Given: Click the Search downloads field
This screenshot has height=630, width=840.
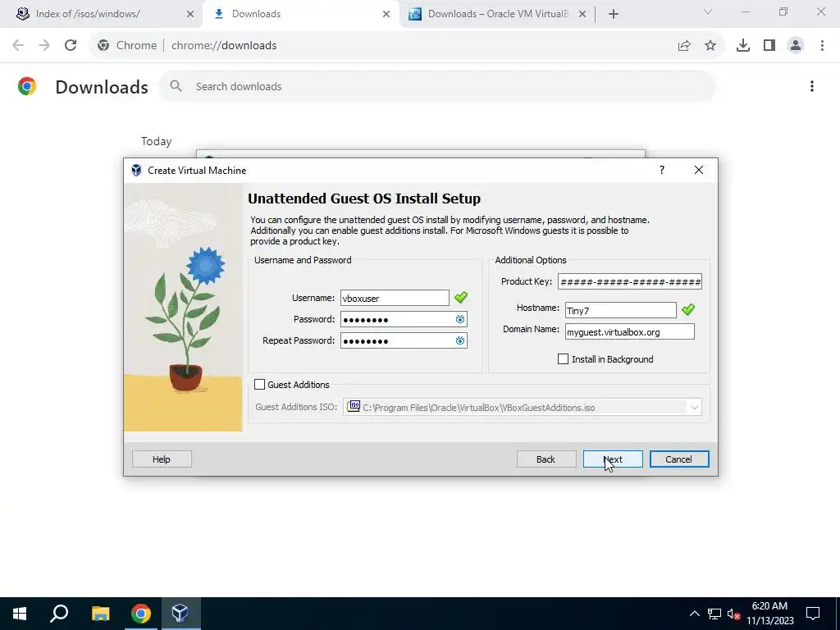Looking at the screenshot, I should point(436,86).
